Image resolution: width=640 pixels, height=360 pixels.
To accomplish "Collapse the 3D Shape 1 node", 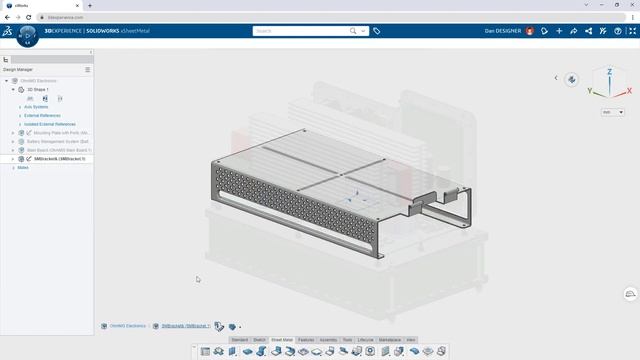I will (13, 89).
